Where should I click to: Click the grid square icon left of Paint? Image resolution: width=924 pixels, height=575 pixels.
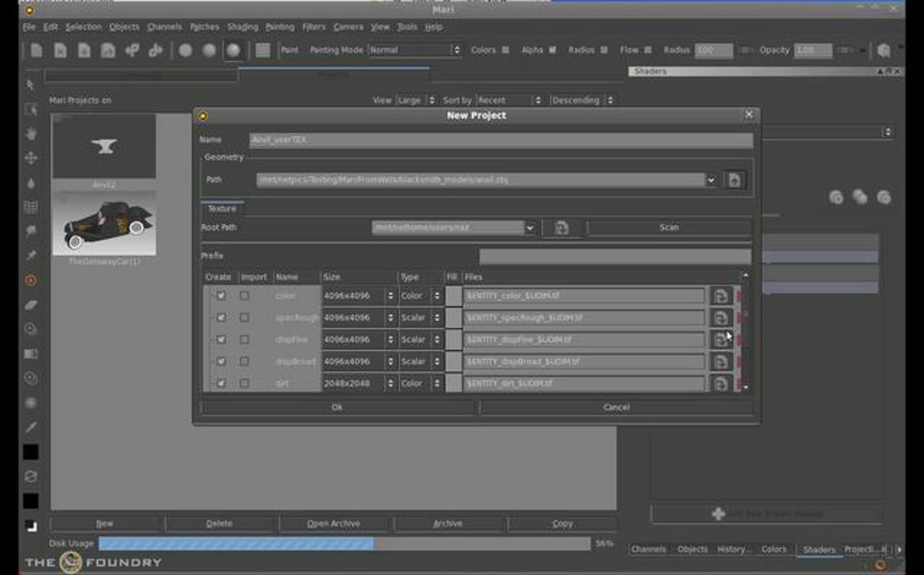point(263,50)
